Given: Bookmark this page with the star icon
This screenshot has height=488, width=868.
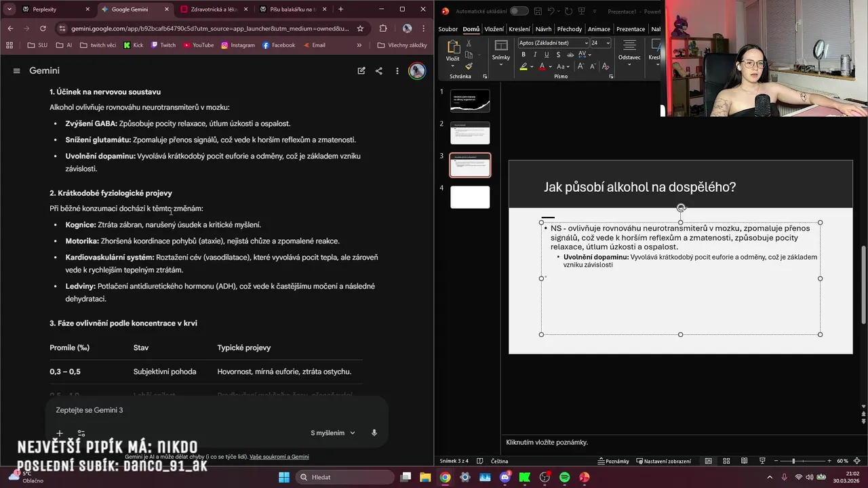Looking at the screenshot, I should (x=360, y=28).
